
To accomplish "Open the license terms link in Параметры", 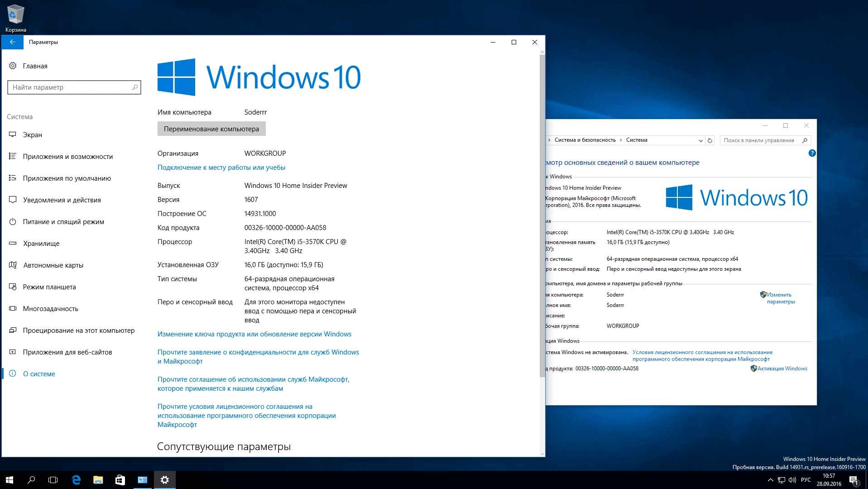I will coord(247,416).
